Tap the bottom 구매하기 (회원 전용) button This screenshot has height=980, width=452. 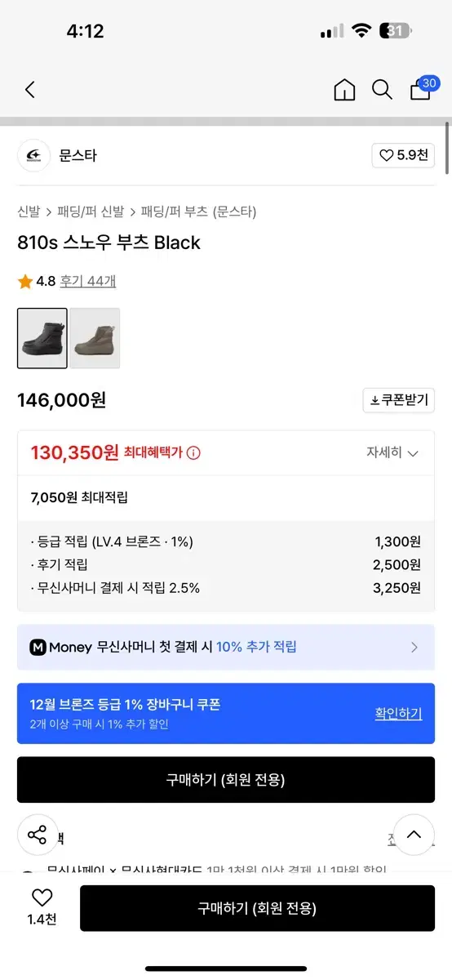click(x=257, y=908)
